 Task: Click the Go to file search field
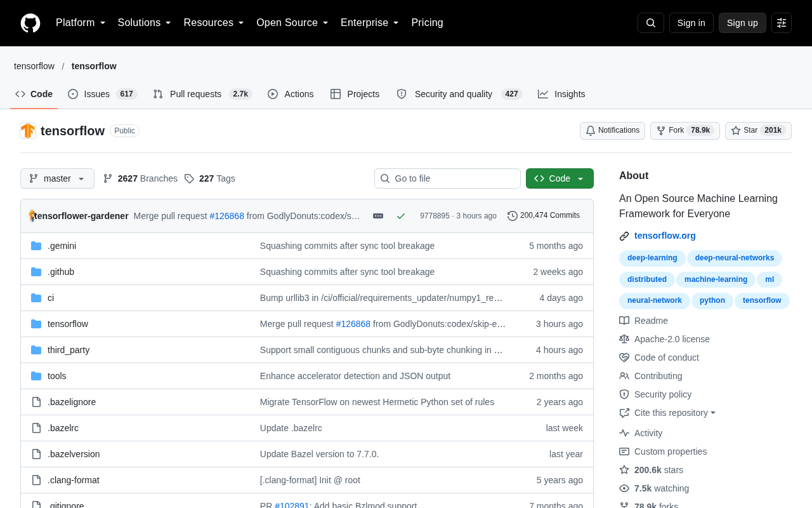[x=447, y=178]
